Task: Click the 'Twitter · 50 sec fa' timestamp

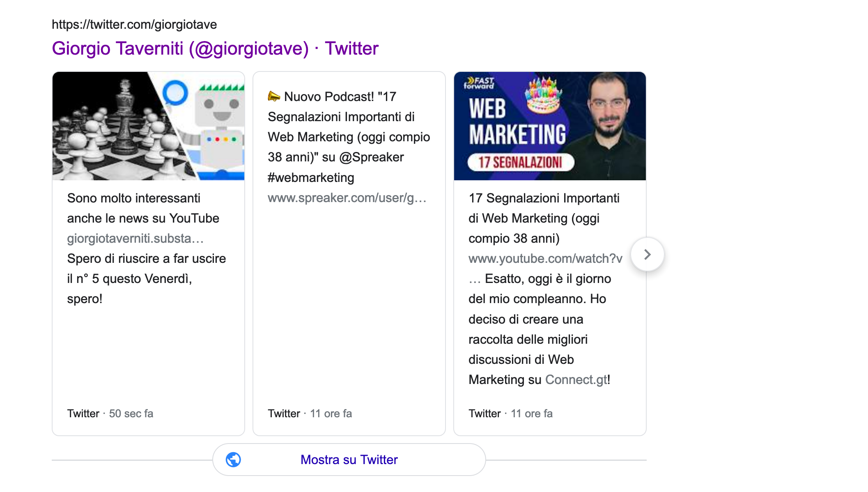Action: click(110, 414)
